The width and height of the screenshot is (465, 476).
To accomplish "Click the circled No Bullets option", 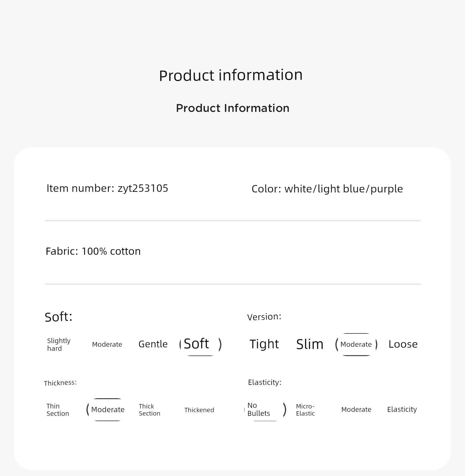I will (x=265, y=409).
